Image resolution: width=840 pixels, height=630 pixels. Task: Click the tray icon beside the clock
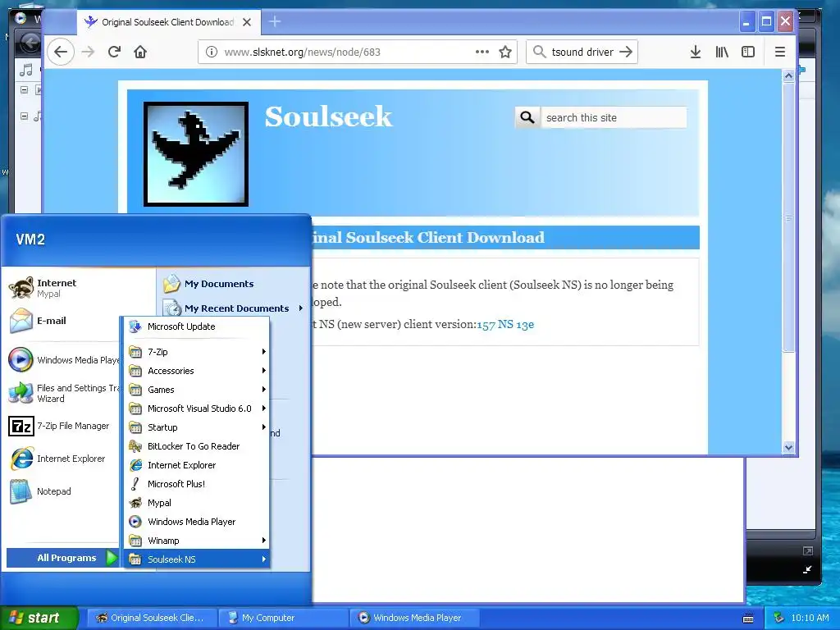(x=778, y=618)
